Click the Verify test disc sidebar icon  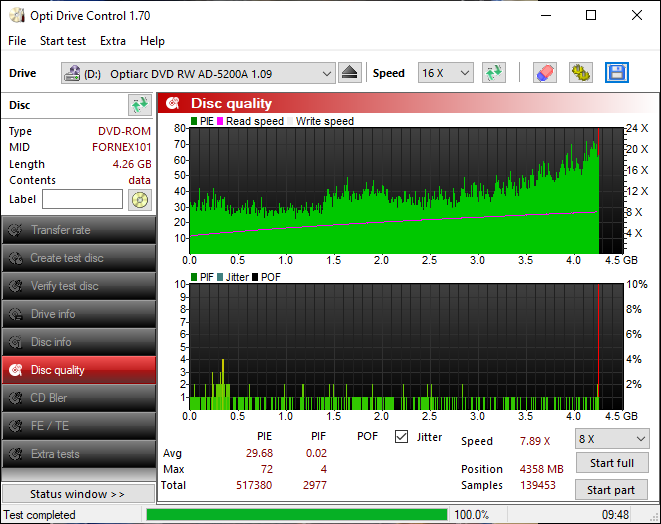click(16, 286)
